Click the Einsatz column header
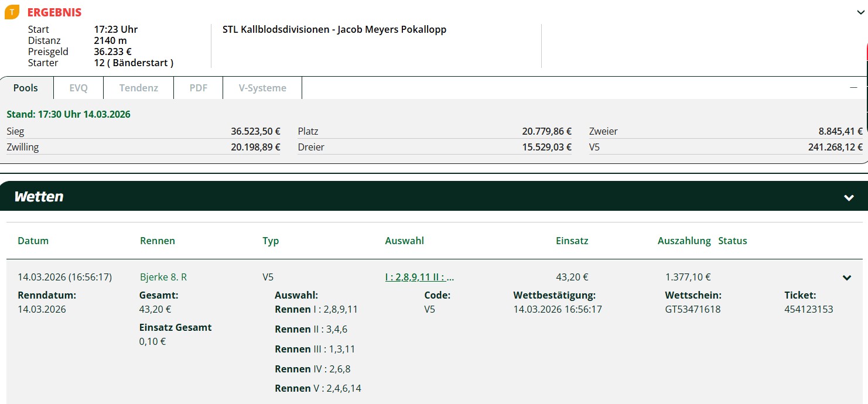 (x=572, y=241)
